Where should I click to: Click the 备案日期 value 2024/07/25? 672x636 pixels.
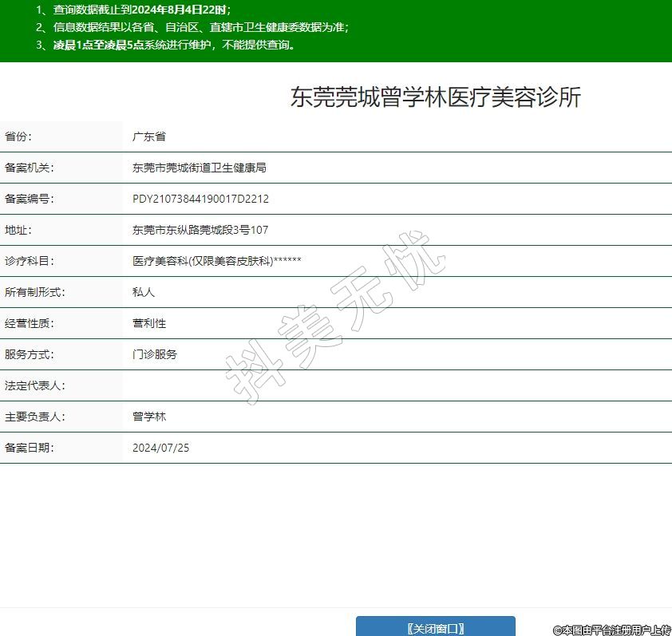[160, 448]
